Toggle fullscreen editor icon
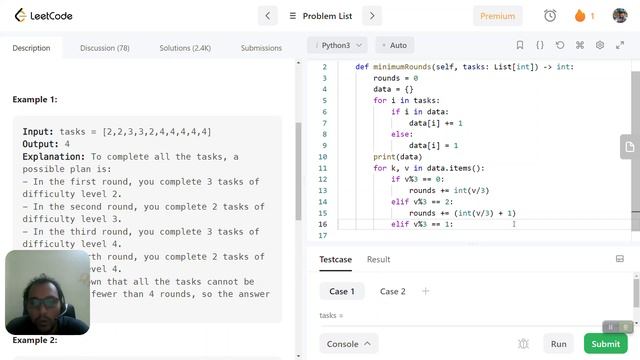 pos(620,45)
